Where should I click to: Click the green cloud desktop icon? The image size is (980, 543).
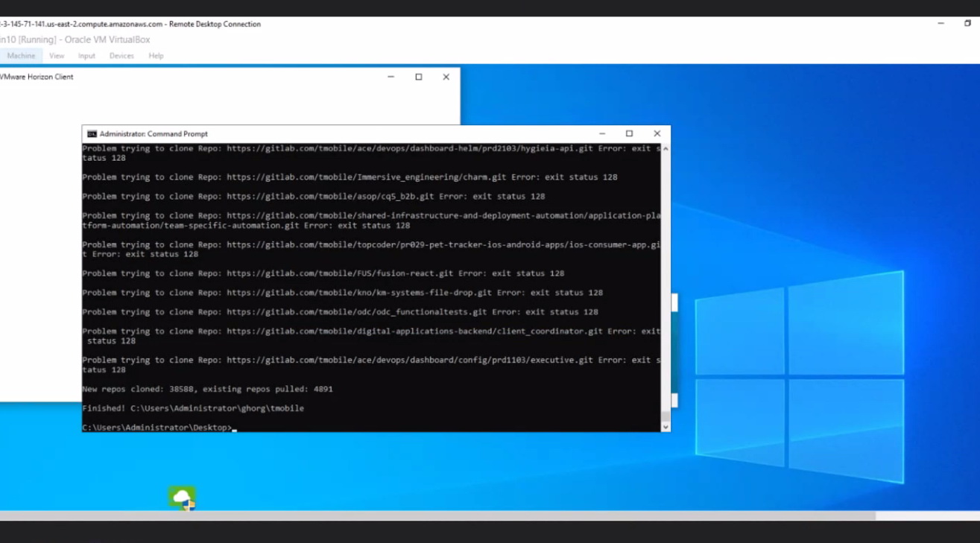coord(182,498)
